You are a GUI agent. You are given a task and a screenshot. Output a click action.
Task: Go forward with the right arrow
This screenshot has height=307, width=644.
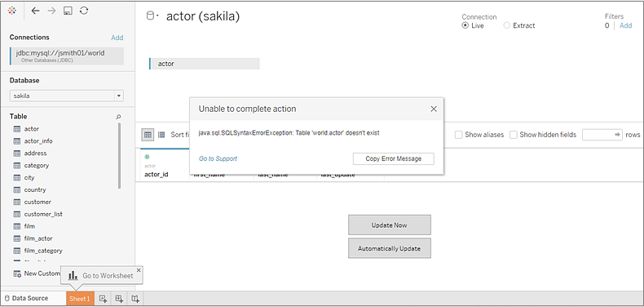click(51, 11)
